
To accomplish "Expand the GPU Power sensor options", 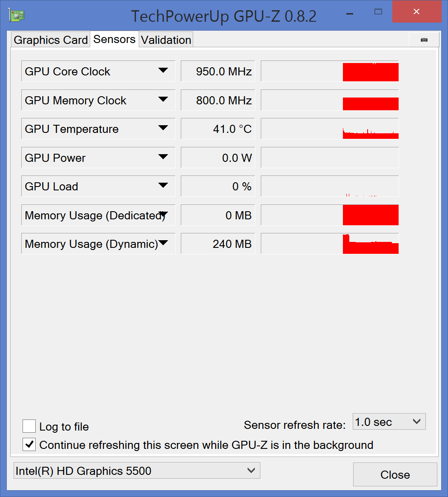I will pyautogui.click(x=163, y=157).
